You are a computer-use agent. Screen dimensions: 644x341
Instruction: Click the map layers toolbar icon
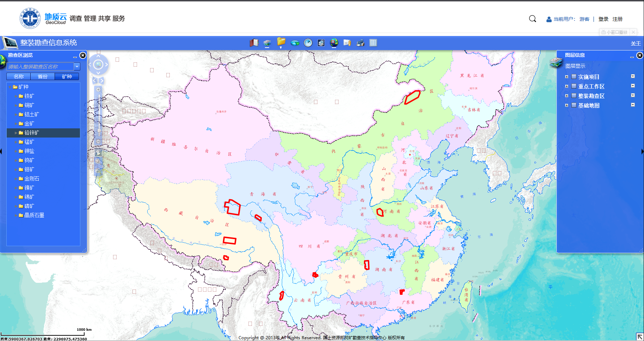click(x=267, y=43)
